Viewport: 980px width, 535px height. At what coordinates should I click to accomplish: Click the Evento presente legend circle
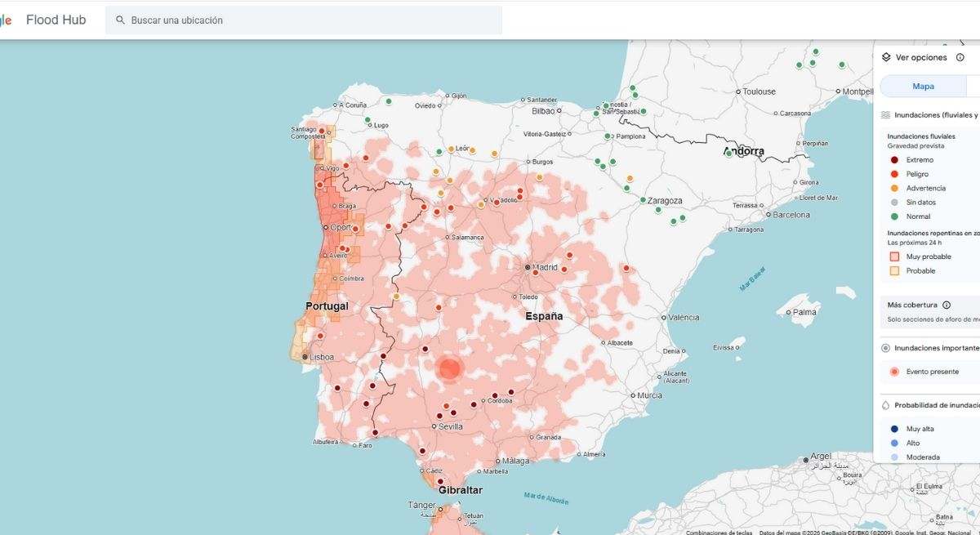click(x=894, y=372)
